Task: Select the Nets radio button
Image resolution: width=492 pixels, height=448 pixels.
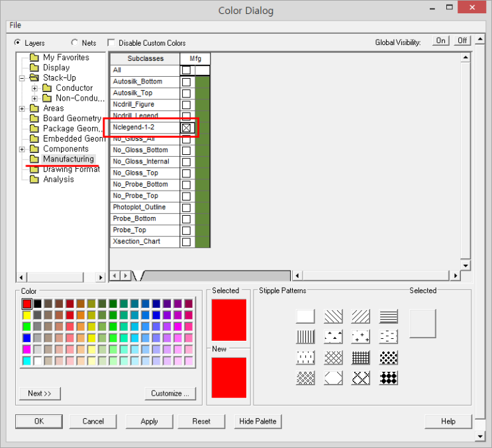Action: (74, 43)
